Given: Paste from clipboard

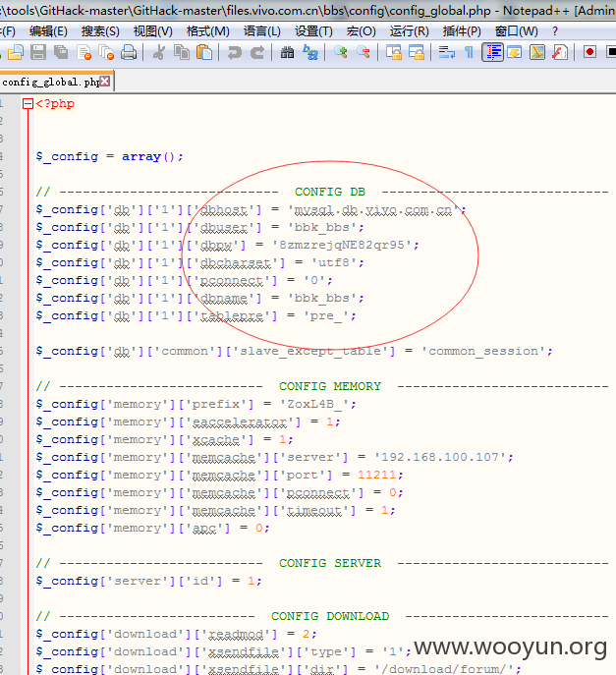Looking at the screenshot, I should click(204, 52).
